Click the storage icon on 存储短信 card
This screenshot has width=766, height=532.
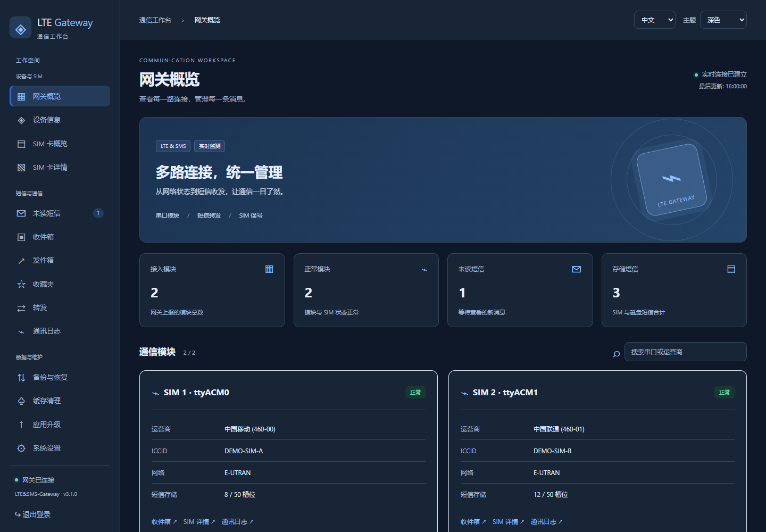[x=731, y=269]
